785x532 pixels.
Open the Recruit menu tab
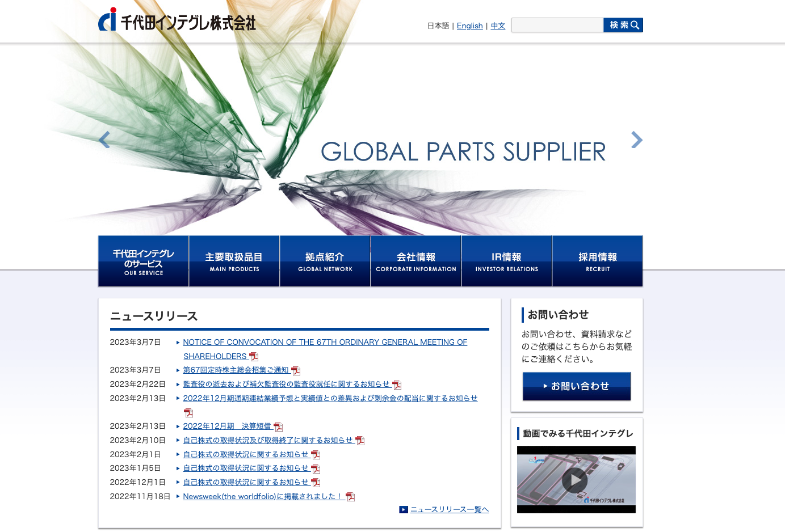click(x=598, y=261)
